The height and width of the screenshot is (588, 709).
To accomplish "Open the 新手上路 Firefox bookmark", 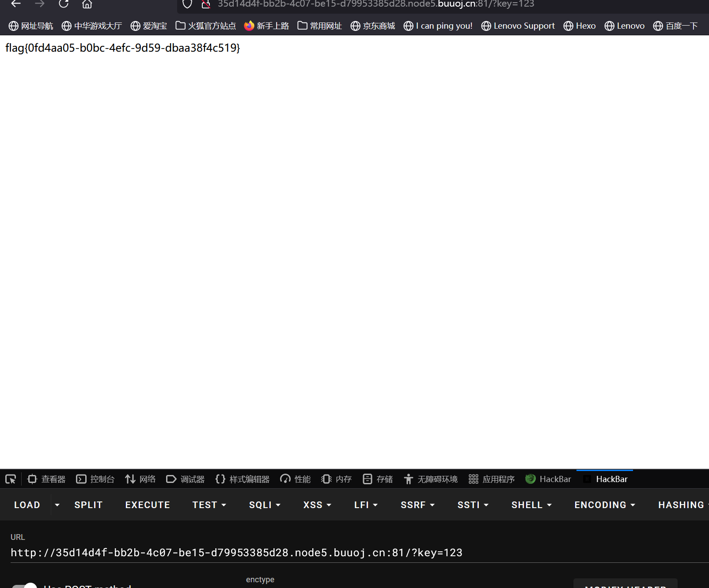I will pos(267,26).
